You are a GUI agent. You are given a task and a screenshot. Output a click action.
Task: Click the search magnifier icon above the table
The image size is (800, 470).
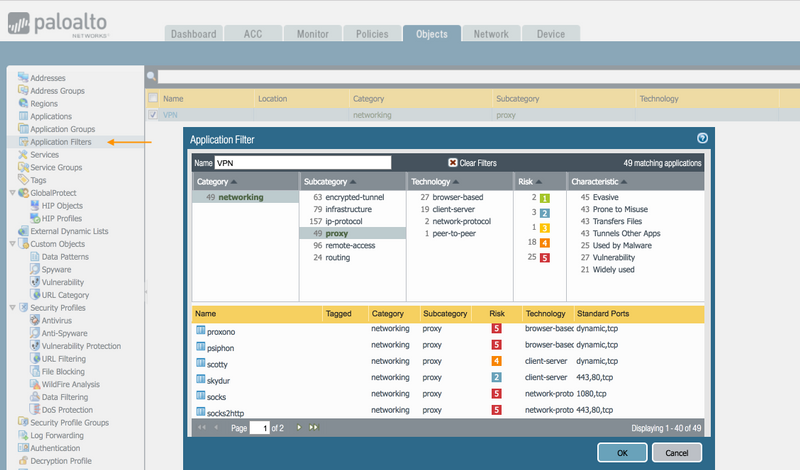pyautogui.click(x=152, y=76)
